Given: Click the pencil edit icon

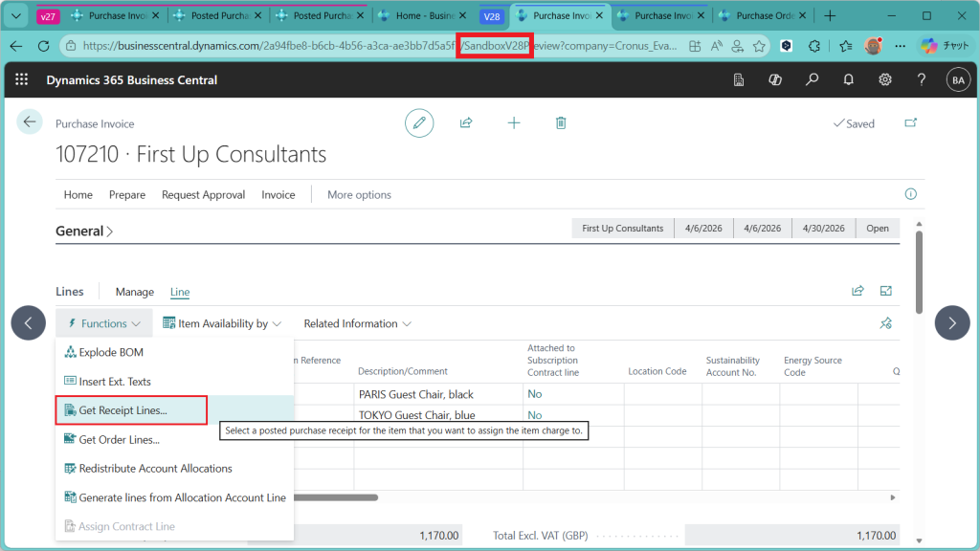Looking at the screenshot, I should (418, 122).
